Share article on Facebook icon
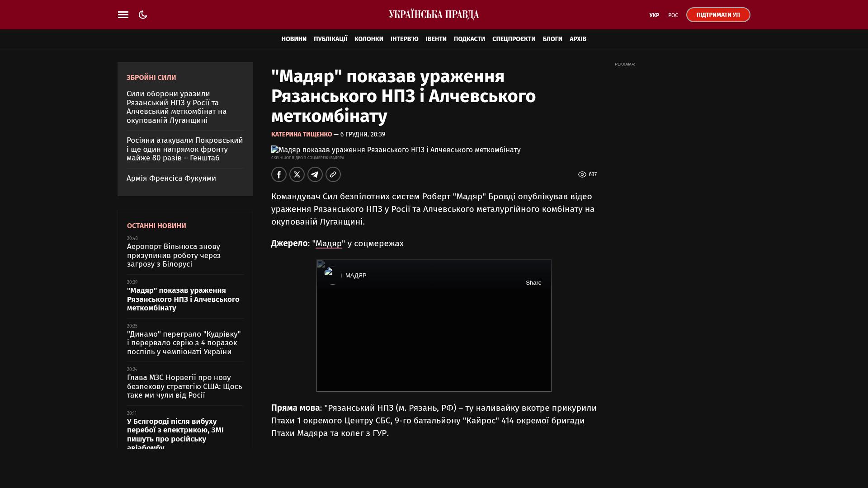868x488 pixels. click(279, 174)
